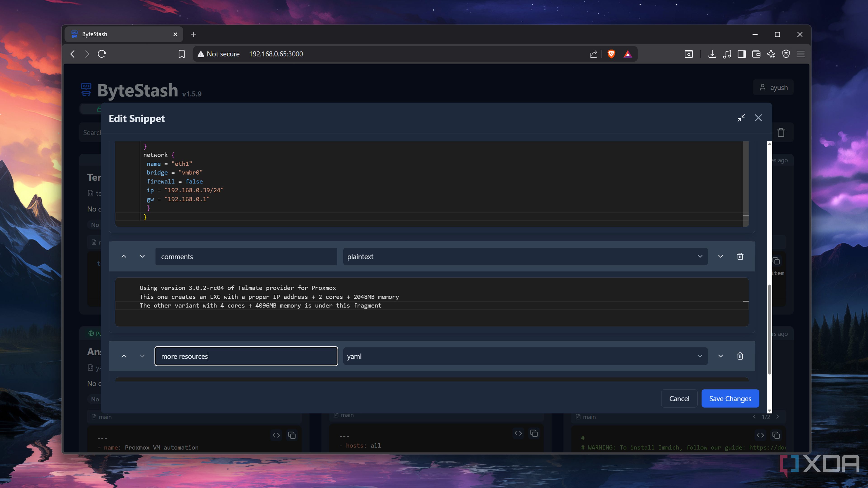Image resolution: width=868 pixels, height=488 pixels.
Task: Open ayush user menu
Action: pyautogui.click(x=773, y=88)
